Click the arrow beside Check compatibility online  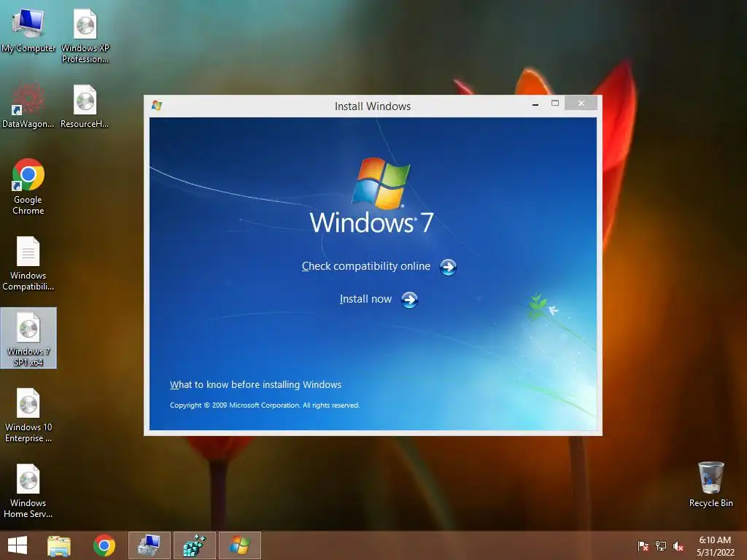coord(448,267)
